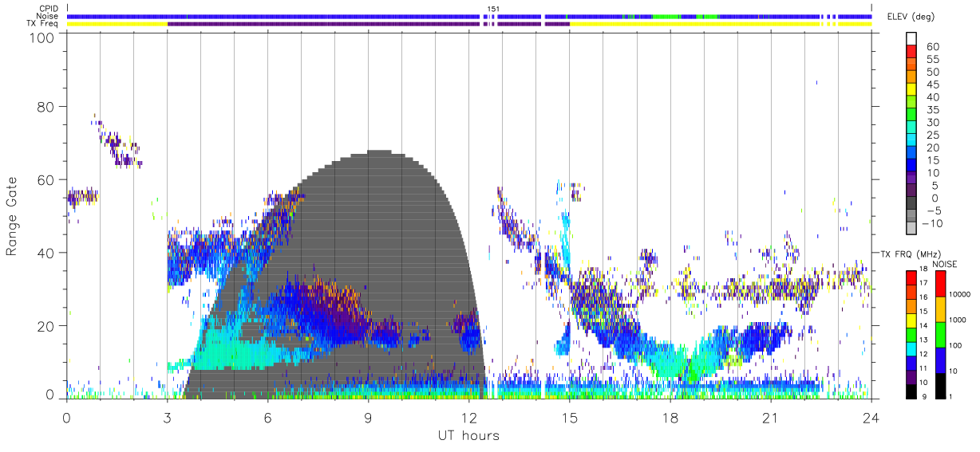Click the y-axis tick label '80'

(x=48, y=107)
